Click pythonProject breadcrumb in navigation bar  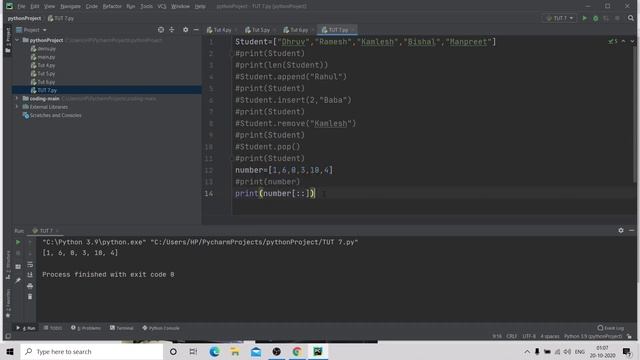pyautogui.click(x=24, y=18)
